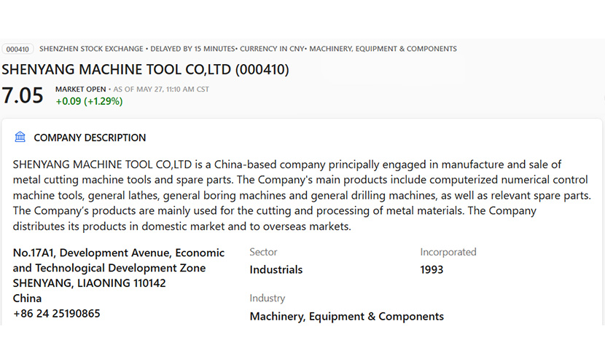
Task: Click the Shenyang, Liaoning 110142 line
Action: click(x=89, y=283)
